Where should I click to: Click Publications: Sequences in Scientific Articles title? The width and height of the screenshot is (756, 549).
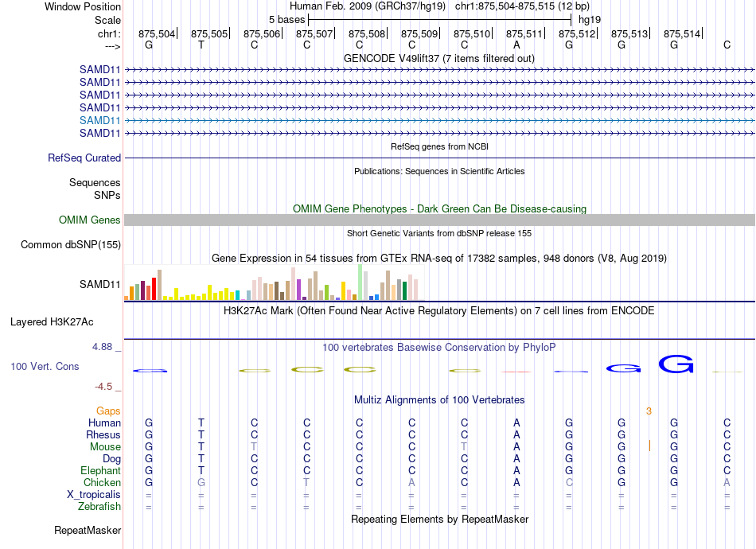click(x=439, y=171)
